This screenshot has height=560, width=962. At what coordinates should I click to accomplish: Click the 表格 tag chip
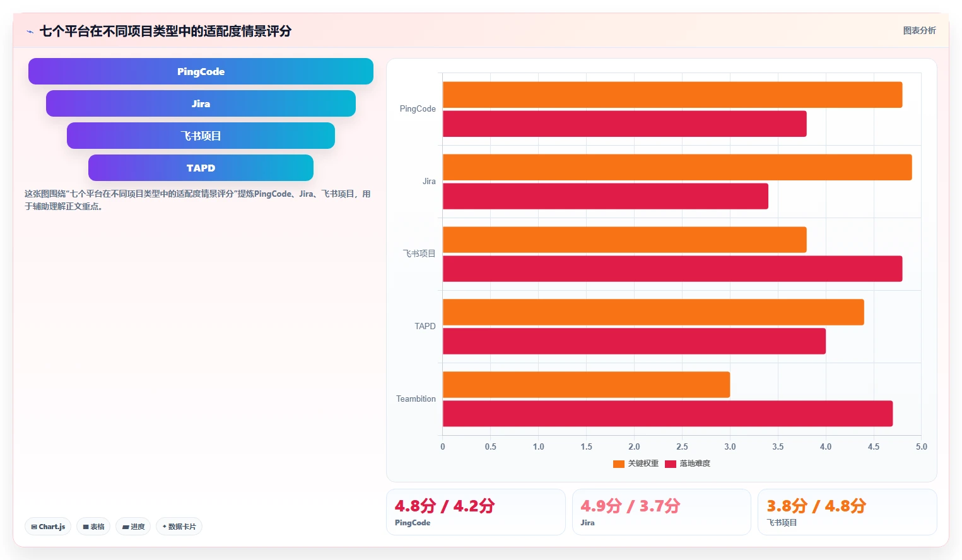coord(93,527)
